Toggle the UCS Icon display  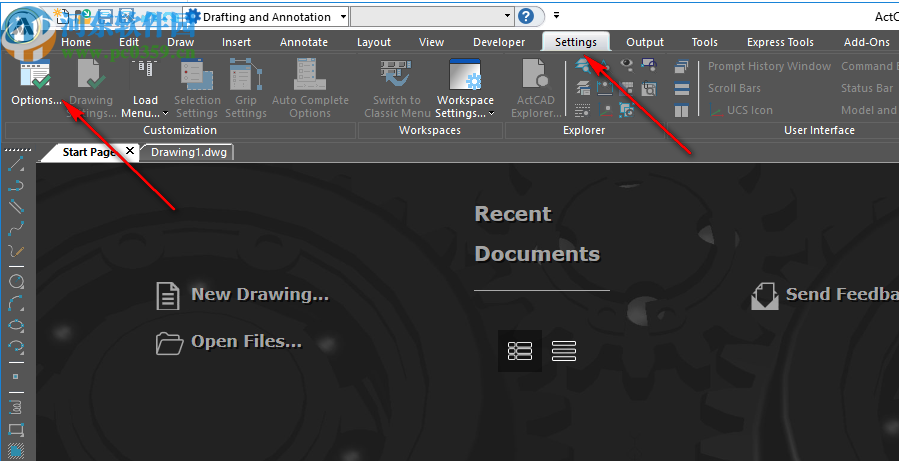(741, 110)
